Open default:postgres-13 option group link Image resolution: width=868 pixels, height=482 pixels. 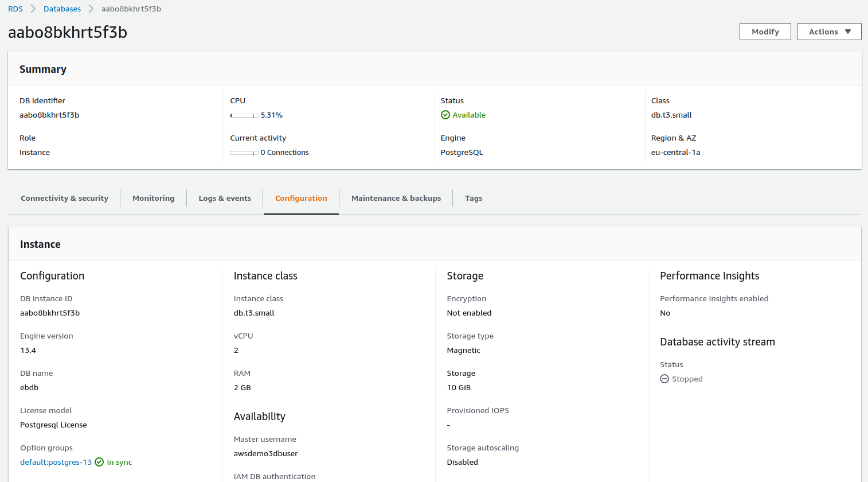click(x=56, y=462)
